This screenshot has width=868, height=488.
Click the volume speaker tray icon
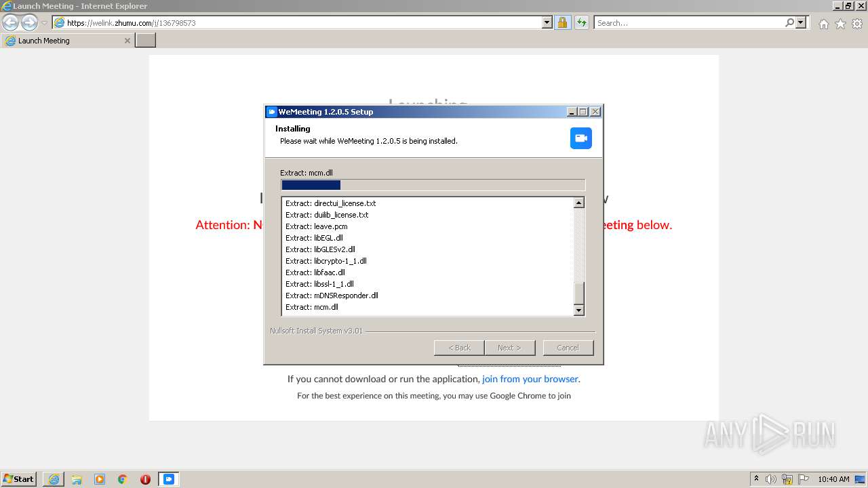[771, 479]
